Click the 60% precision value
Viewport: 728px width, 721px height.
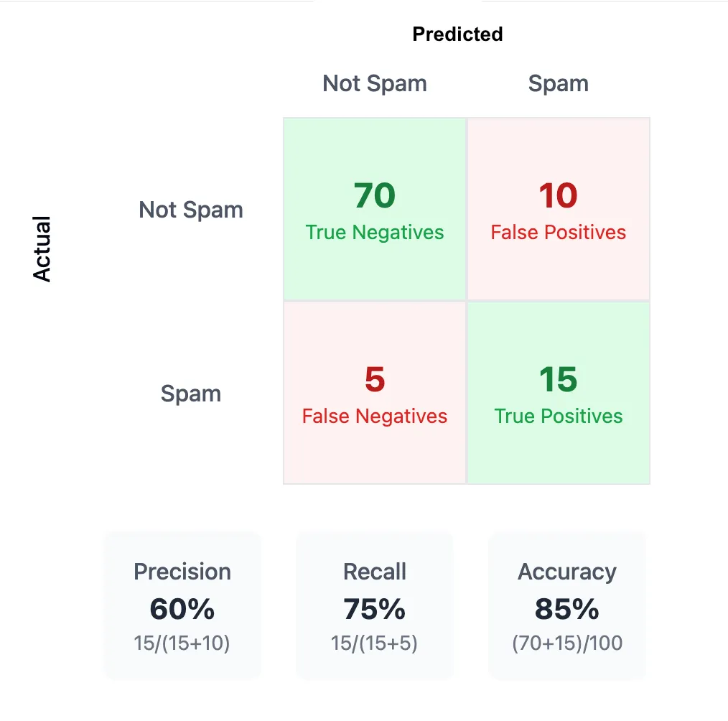(x=182, y=609)
